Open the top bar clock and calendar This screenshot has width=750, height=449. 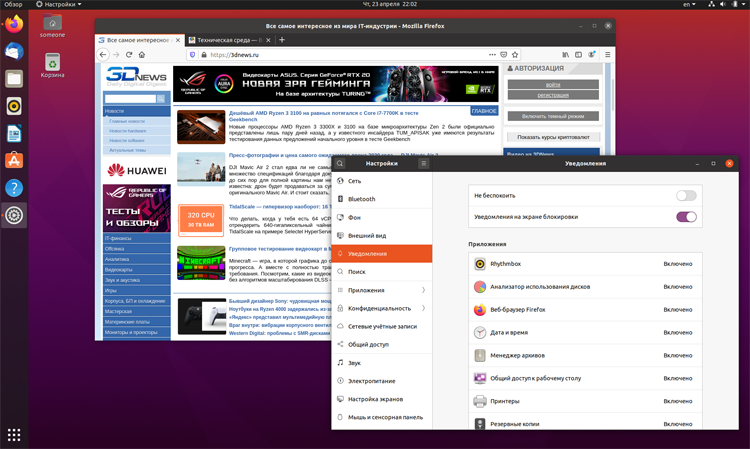[389, 4]
